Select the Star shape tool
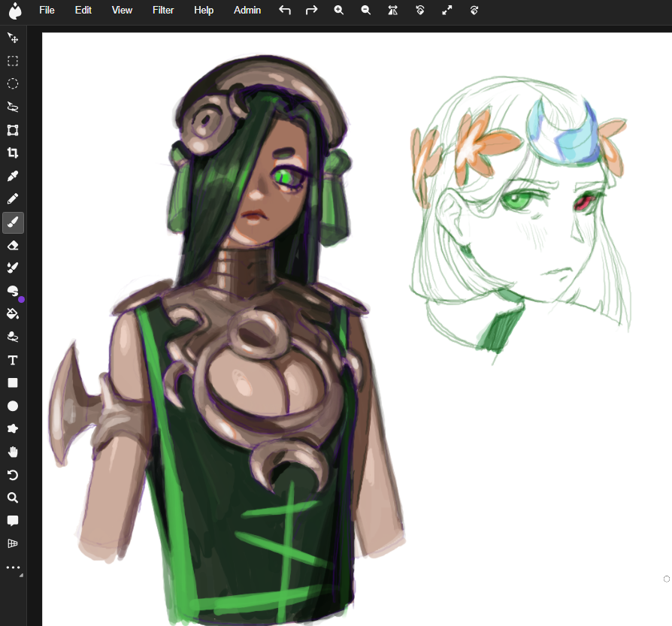Screen dimensions: 672x626 pos(13,429)
